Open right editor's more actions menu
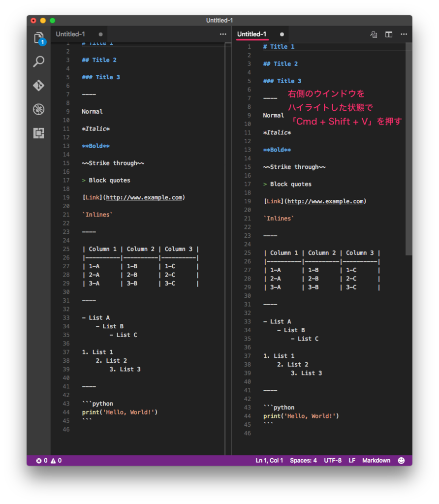439x504 pixels. (x=404, y=34)
